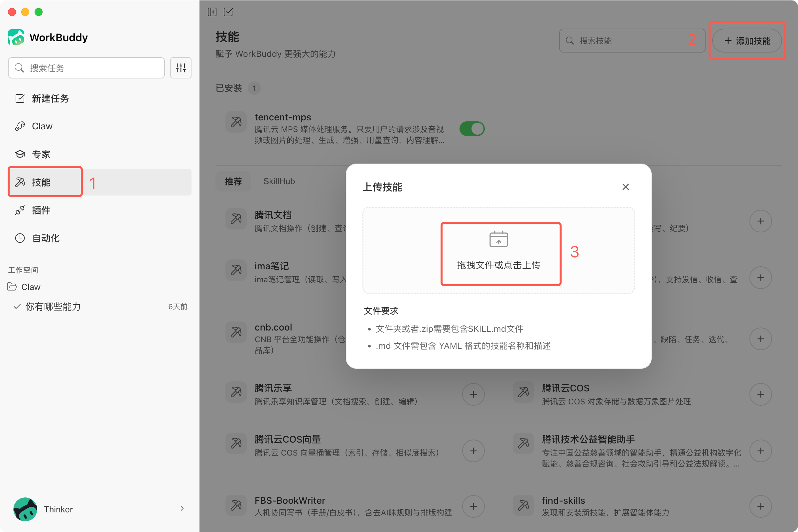
Task: Install FBS-BookWriter using its plus icon
Action: pyautogui.click(x=473, y=506)
